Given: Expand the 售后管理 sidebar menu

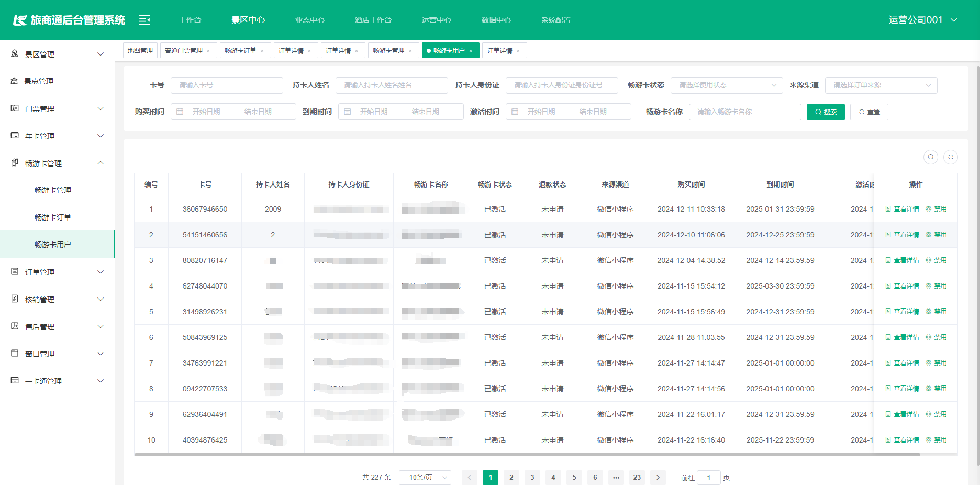Looking at the screenshot, I should click(101, 326).
